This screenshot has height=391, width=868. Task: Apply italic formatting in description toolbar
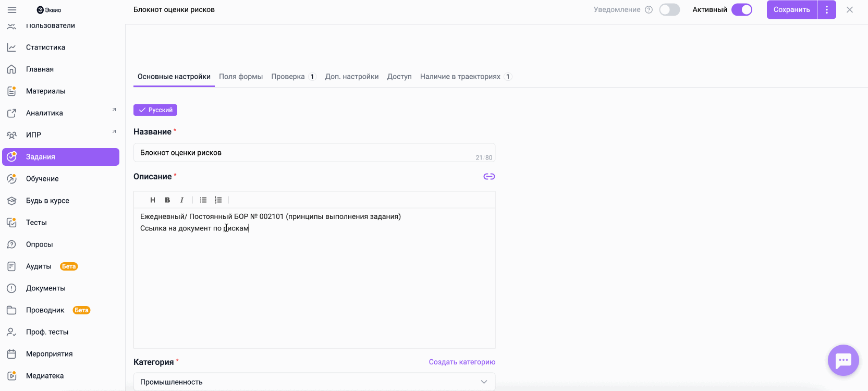coord(181,200)
